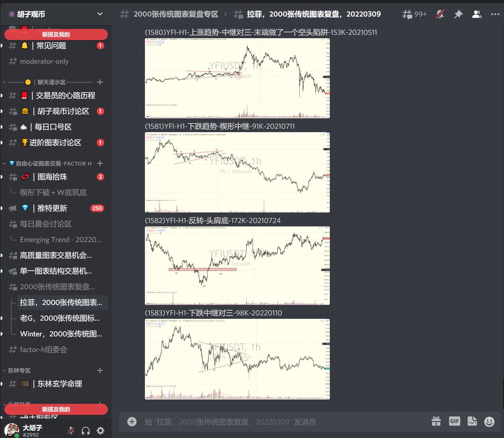
Task: Select the text (1580)YFI-H1-上涨趋势-中继对三
Action: [x=198, y=32]
